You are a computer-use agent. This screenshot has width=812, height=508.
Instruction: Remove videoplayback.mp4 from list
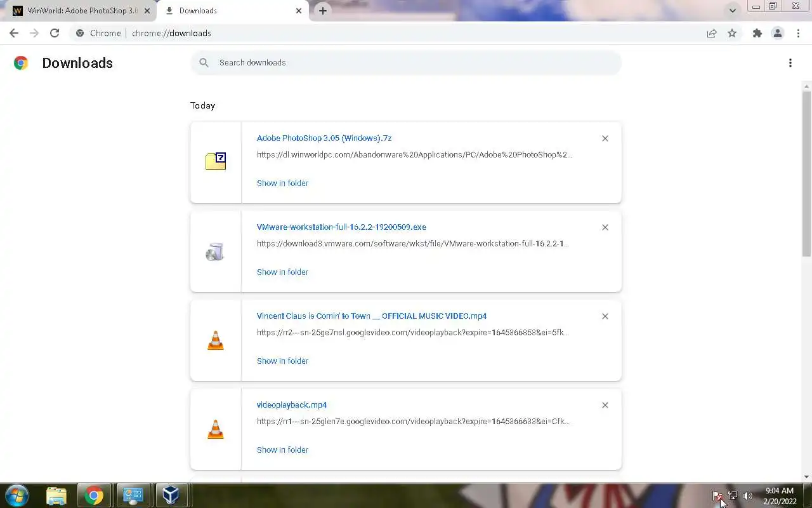pos(605,405)
